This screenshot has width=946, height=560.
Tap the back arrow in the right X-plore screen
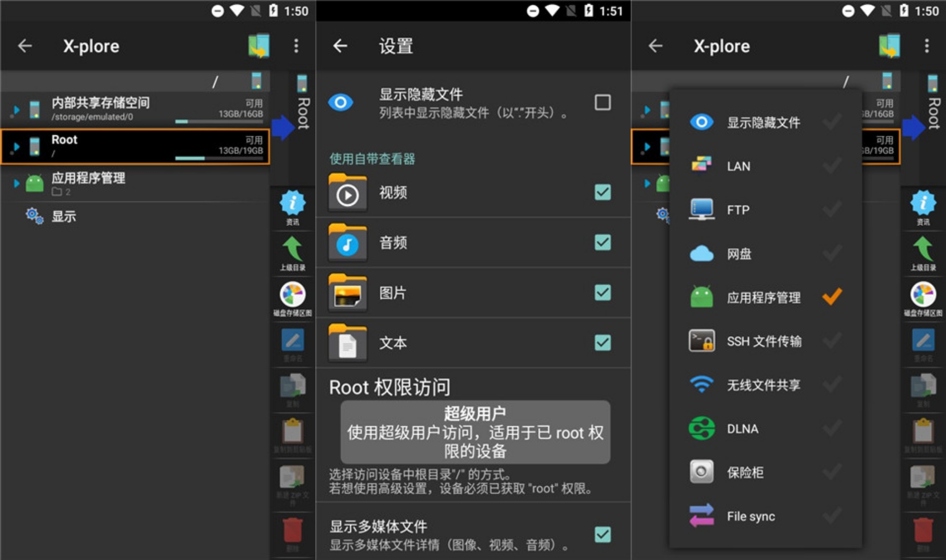pos(656,46)
